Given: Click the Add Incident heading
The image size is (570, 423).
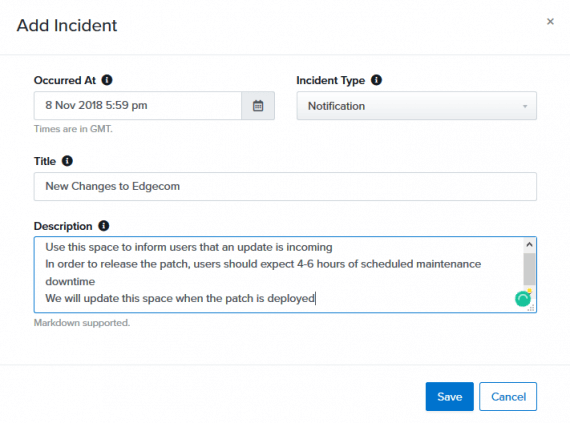Looking at the screenshot, I should coord(67,25).
